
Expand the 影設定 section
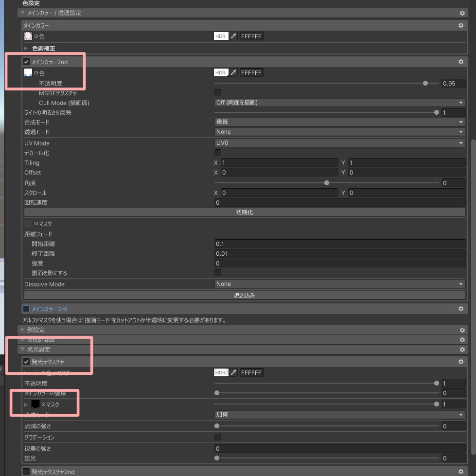[x=22, y=329]
